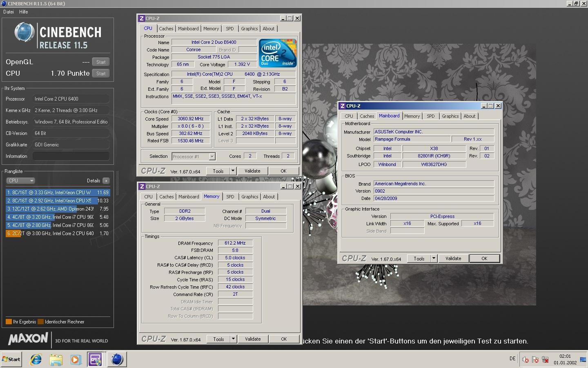This screenshot has height=368, width=588.
Task: Start the OpenGL benchmark
Action: tap(101, 62)
